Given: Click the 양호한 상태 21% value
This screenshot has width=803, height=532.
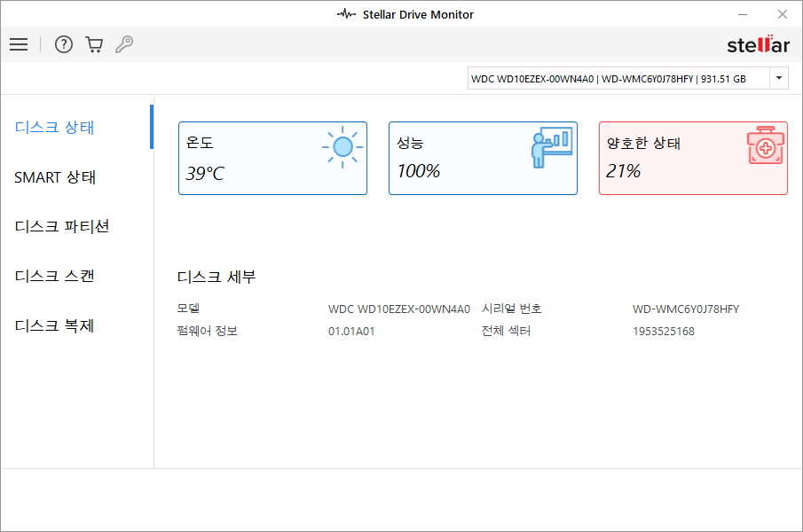Looking at the screenshot, I should [x=623, y=171].
